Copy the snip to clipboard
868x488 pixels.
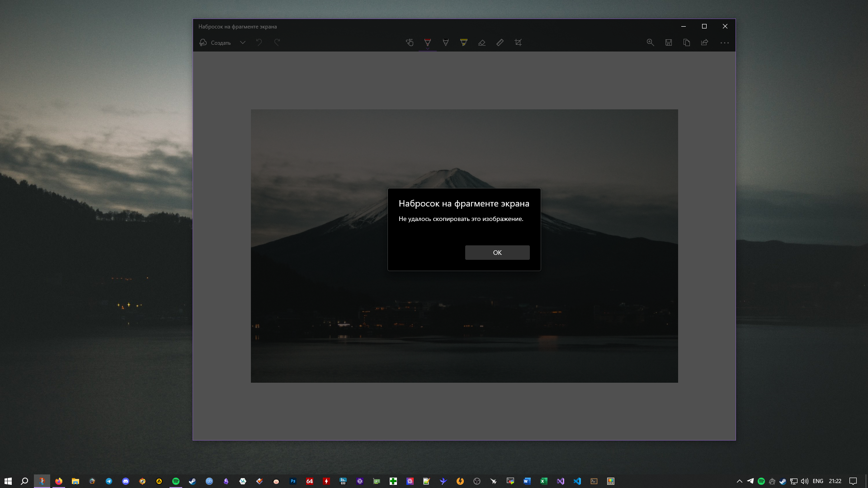[x=686, y=42]
